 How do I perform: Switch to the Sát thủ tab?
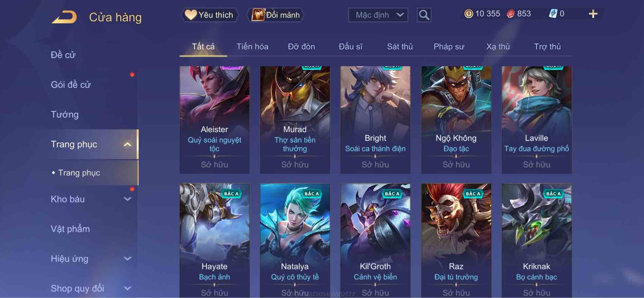click(400, 46)
